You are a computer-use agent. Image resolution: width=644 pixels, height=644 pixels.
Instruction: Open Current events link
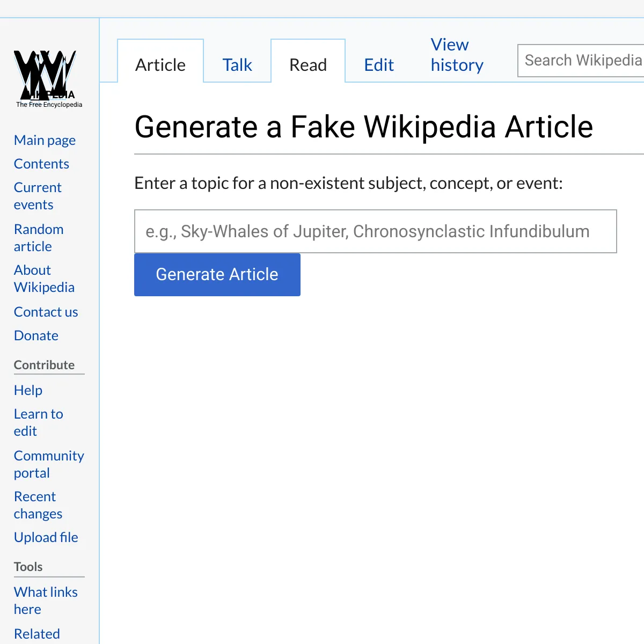[38, 196]
